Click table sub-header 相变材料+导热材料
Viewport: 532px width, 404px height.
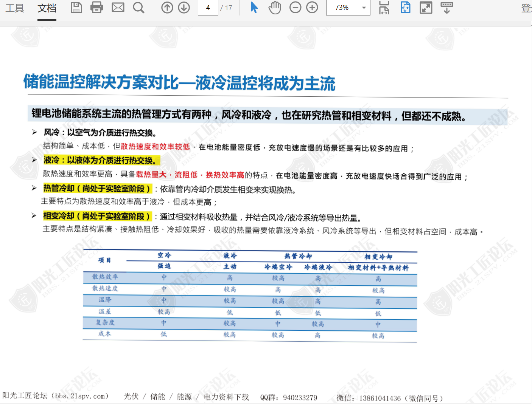pyautogui.click(x=378, y=268)
